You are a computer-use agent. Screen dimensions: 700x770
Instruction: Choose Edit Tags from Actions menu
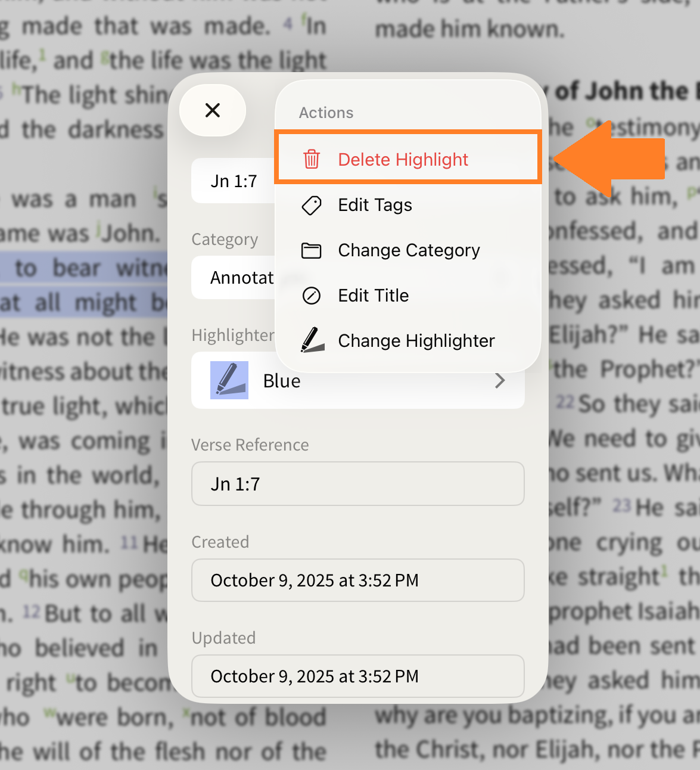pos(408,205)
